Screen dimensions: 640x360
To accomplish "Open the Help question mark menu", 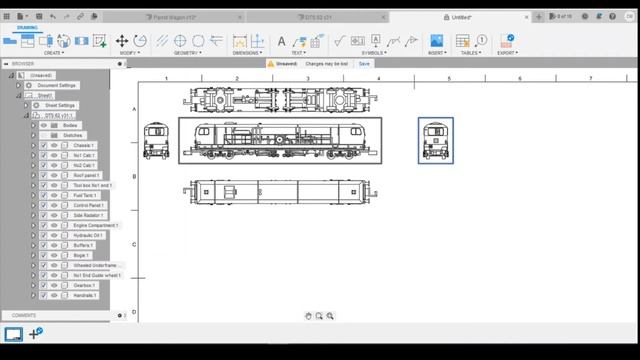I will coord(612,17).
